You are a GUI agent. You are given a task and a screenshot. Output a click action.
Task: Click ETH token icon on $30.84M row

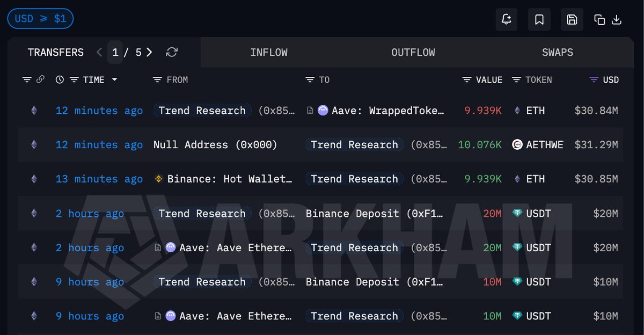point(517,111)
